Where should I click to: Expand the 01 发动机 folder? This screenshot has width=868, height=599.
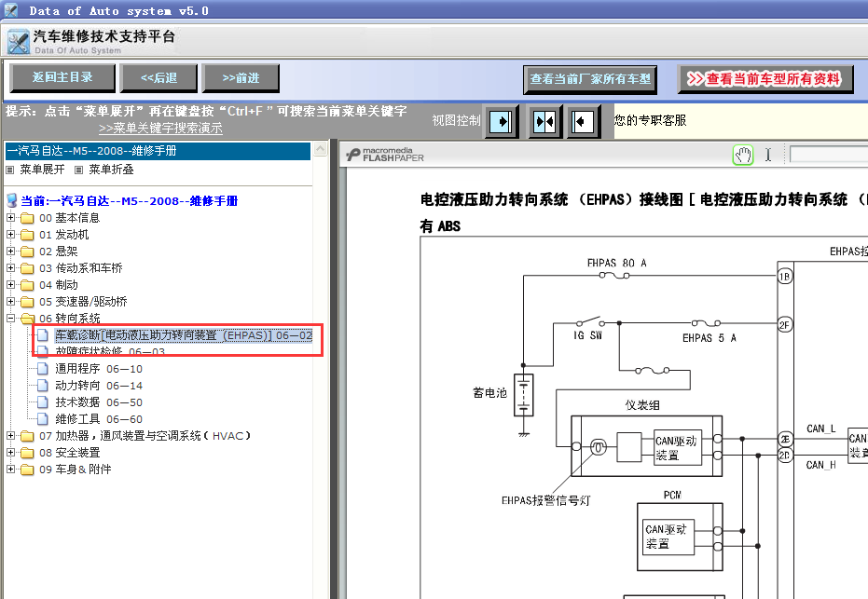coord(10,235)
